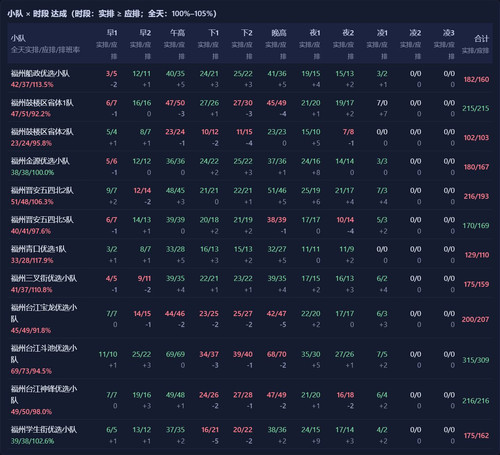The image size is (500, 455).
Task: Click the total value 175/159
Action: (476, 284)
